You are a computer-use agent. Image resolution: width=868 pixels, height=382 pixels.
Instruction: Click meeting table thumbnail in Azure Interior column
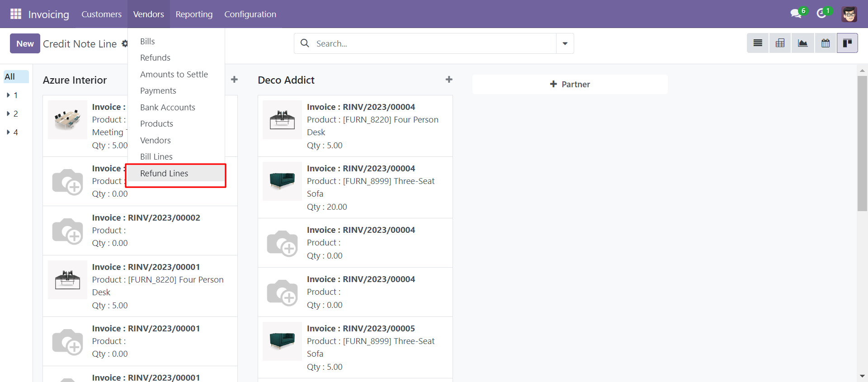point(67,120)
